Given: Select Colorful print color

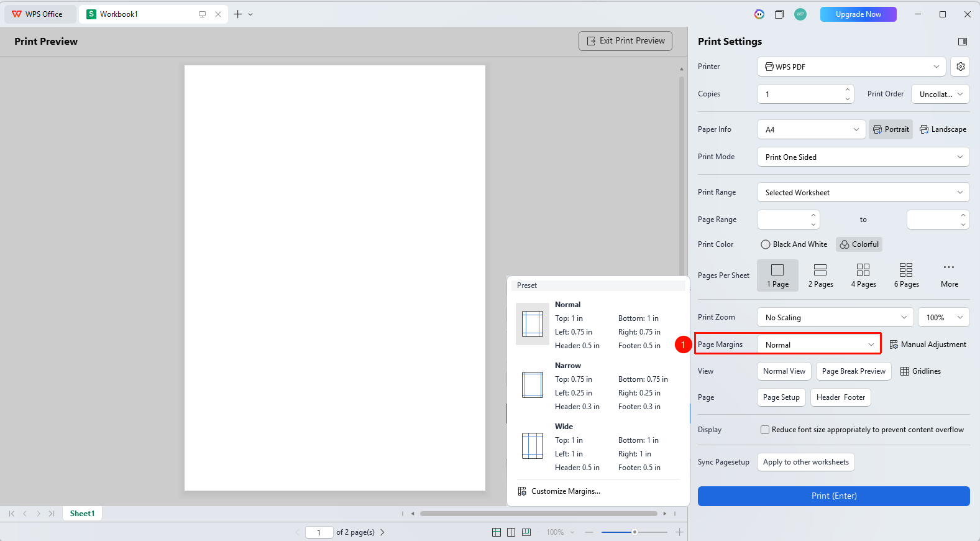Looking at the screenshot, I should point(859,244).
